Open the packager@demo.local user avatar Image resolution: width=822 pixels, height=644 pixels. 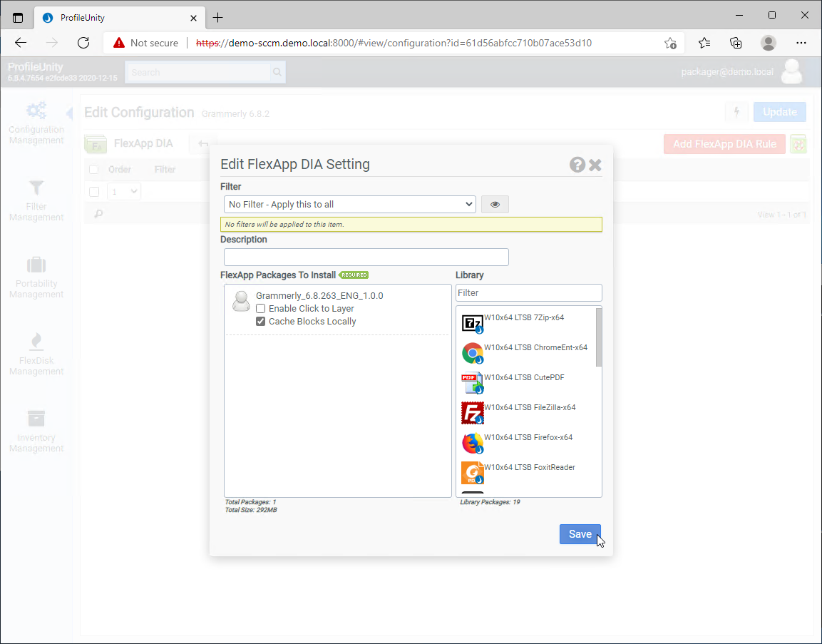791,72
